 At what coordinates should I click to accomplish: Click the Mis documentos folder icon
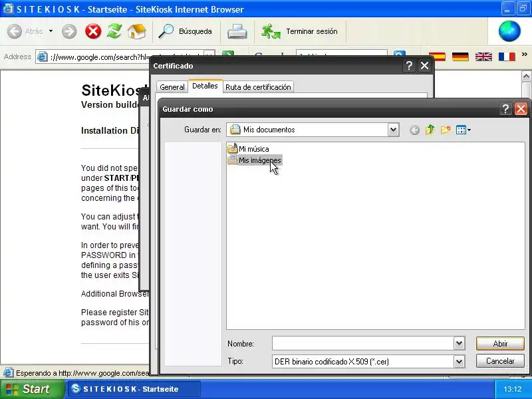235,130
